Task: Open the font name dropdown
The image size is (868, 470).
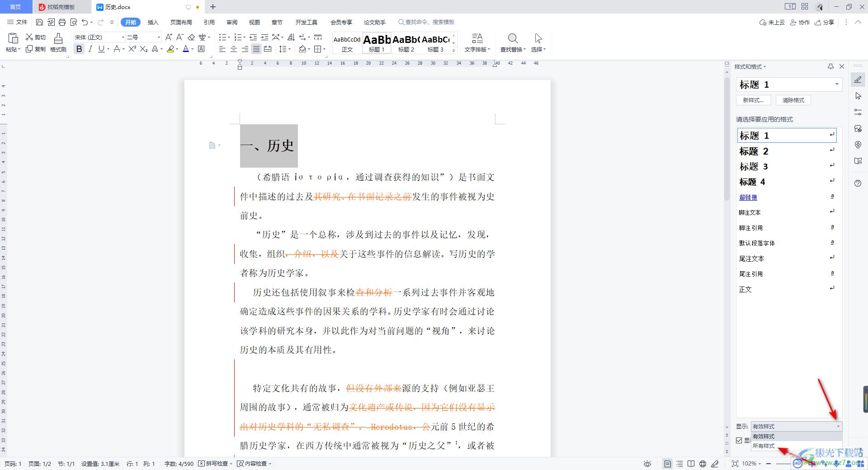Action: 123,37
